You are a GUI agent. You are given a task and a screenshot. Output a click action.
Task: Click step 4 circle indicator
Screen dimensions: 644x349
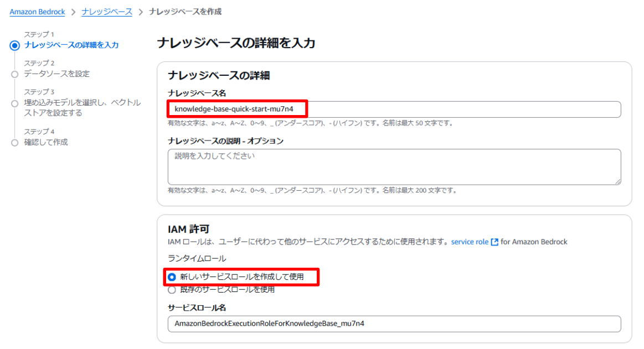pyautogui.click(x=15, y=143)
